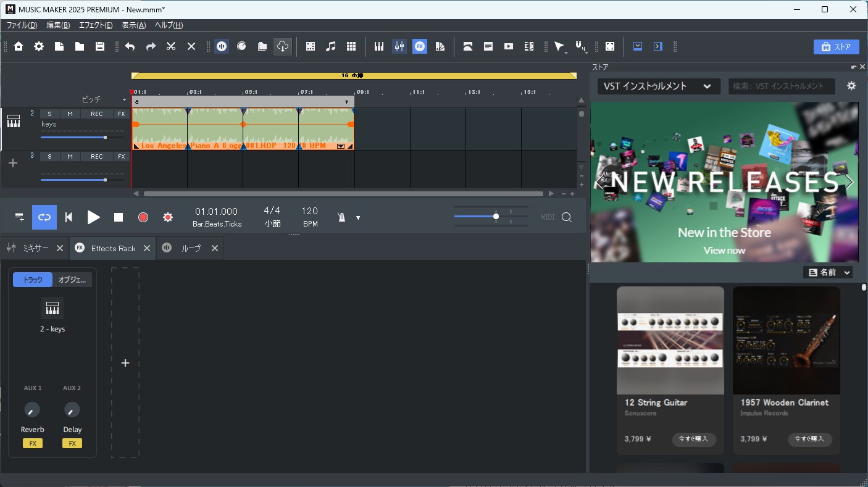The height and width of the screenshot is (487, 868).
Task: Click the piano keyboard icon in toolbar
Action: pyautogui.click(x=379, y=46)
